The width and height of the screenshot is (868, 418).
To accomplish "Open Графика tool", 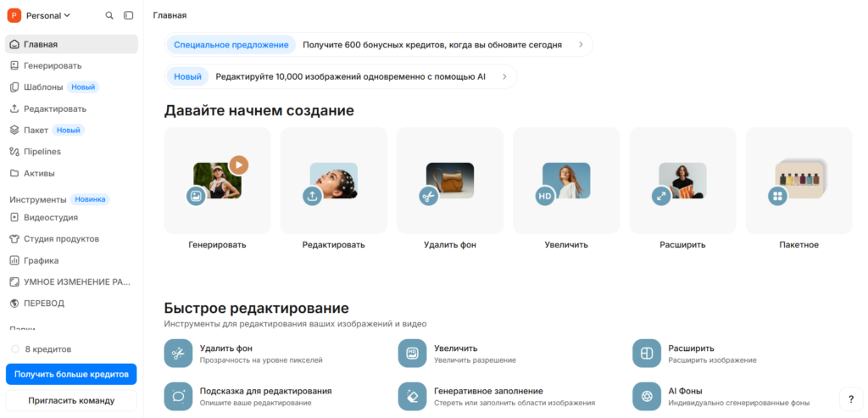I will tap(71, 260).
